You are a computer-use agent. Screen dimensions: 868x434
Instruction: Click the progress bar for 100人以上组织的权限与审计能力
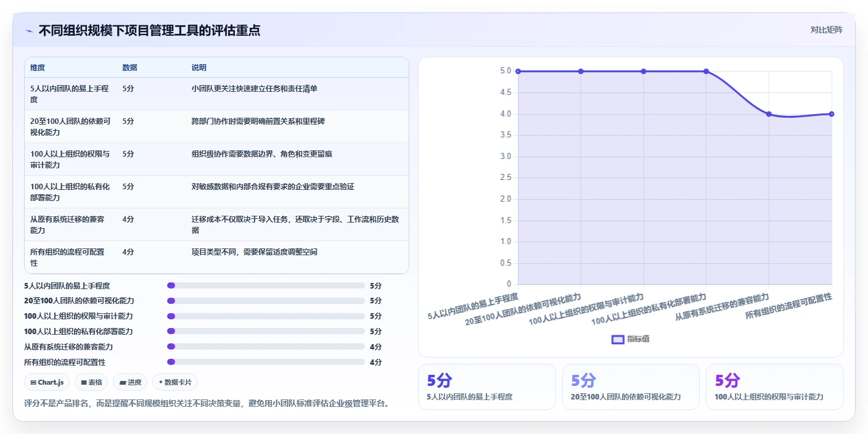[x=266, y=316]
